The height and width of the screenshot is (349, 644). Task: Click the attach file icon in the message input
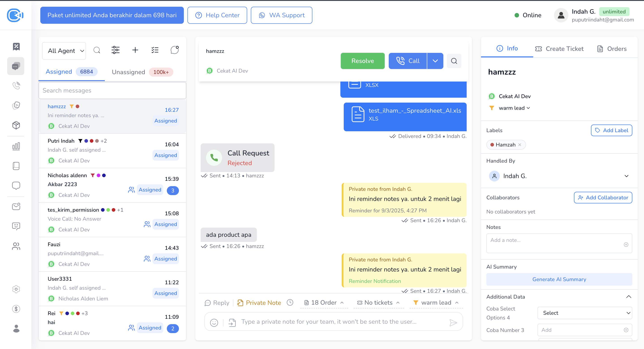(232, 323)
